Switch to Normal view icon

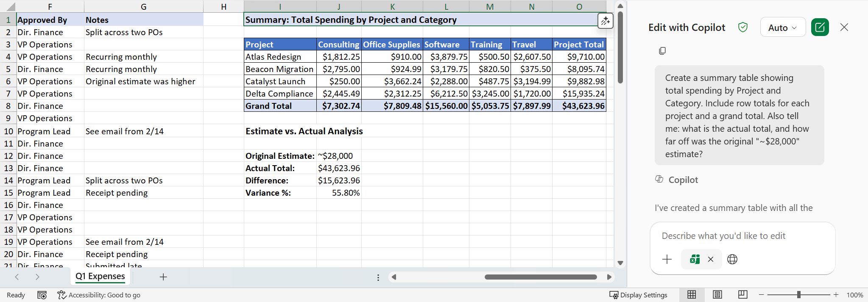coord(692,295)
